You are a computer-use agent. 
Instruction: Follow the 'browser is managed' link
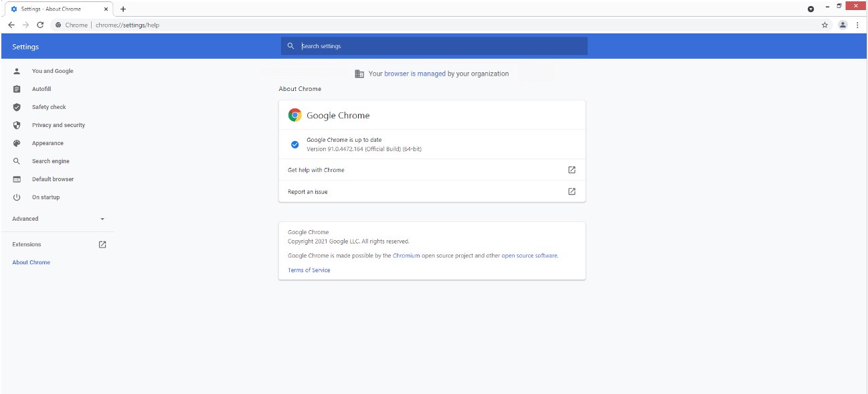click(x=415, y=74)
